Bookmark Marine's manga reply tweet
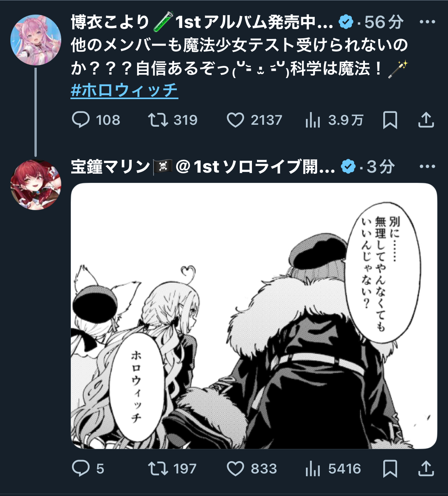 tap(390, 468)
